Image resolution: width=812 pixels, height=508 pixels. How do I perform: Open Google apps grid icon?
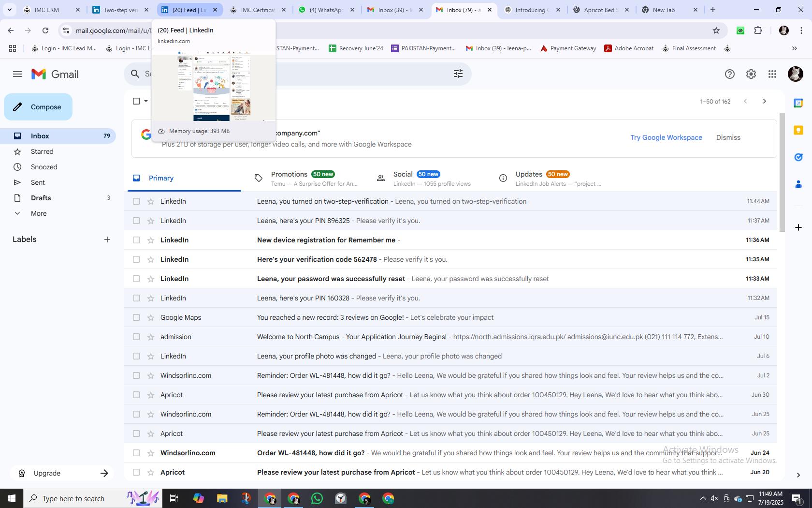[772, 74]
